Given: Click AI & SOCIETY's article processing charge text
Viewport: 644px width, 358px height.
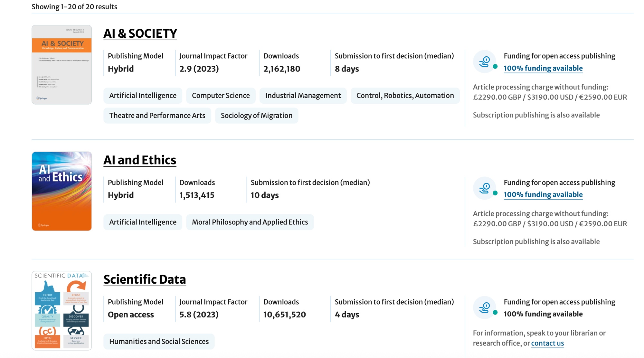Looking at the screenshot, I should pyautogui.click(x=550, y=92).
